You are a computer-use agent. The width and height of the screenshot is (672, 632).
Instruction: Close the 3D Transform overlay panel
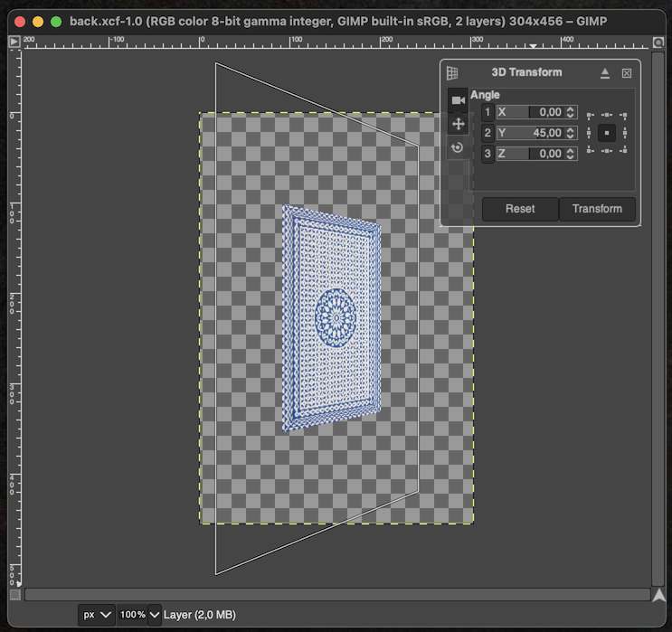coord(627,73)
